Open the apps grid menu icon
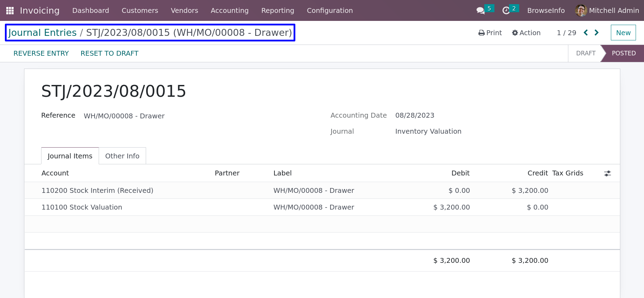Screen dimensions: 644x298 10,10
